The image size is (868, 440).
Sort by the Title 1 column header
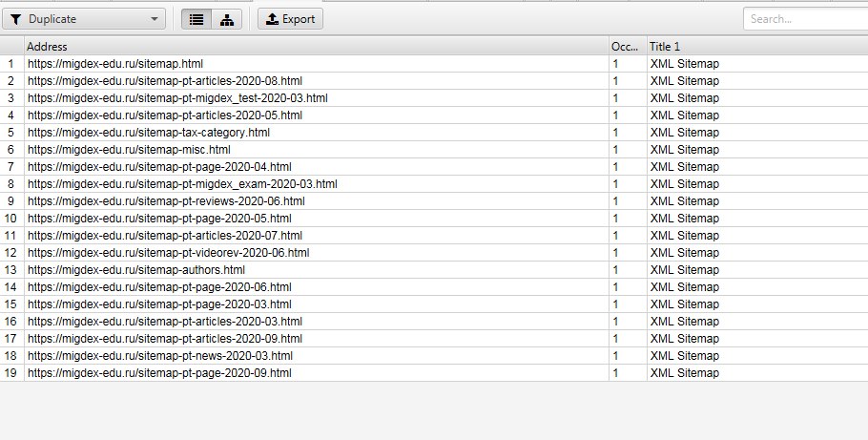[757, 47]
